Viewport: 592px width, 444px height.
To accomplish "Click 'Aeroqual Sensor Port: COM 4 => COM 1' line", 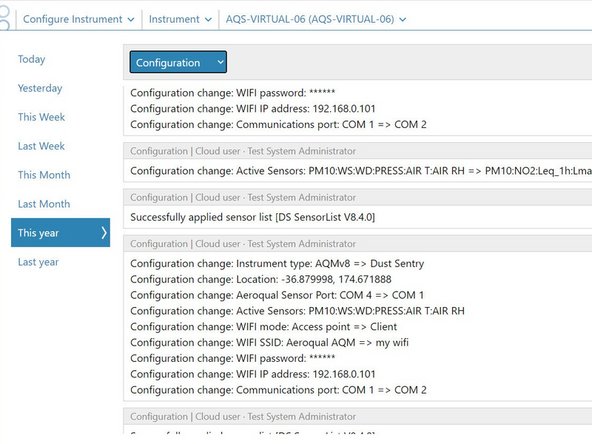I will 277,295.
